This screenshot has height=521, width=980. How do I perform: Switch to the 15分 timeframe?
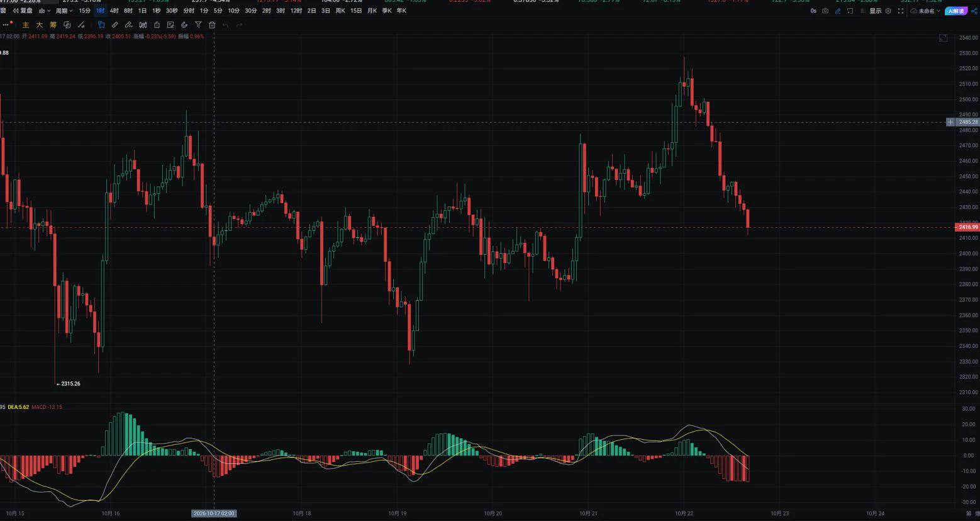(x=84, y=11)
